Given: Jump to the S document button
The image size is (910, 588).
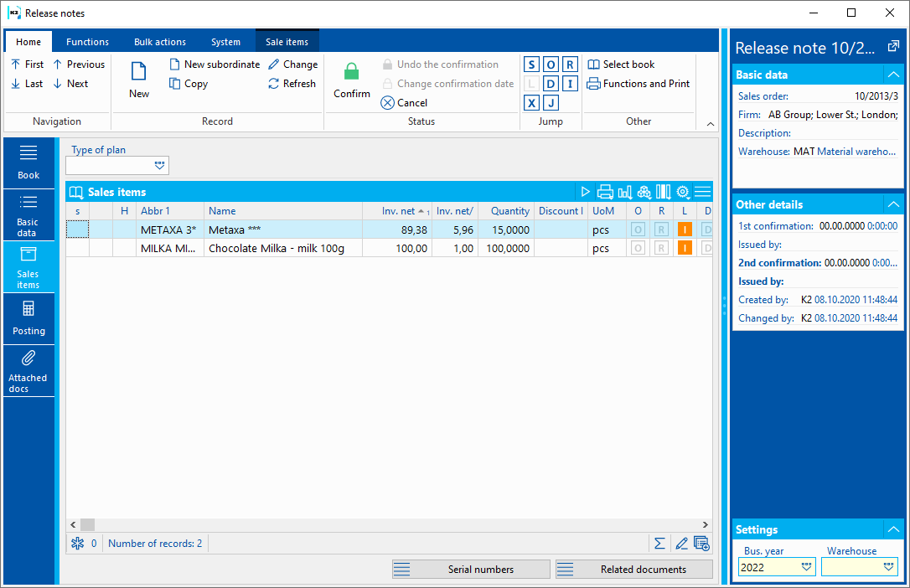Looking at the screenshot, I should click(x=531, y=64).
